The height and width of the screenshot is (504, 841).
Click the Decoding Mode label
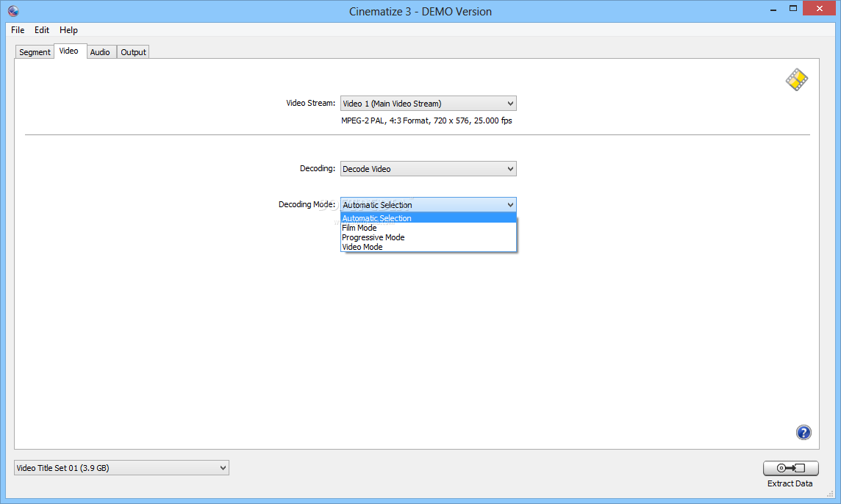pyautogui.click(x=307, y=204)
